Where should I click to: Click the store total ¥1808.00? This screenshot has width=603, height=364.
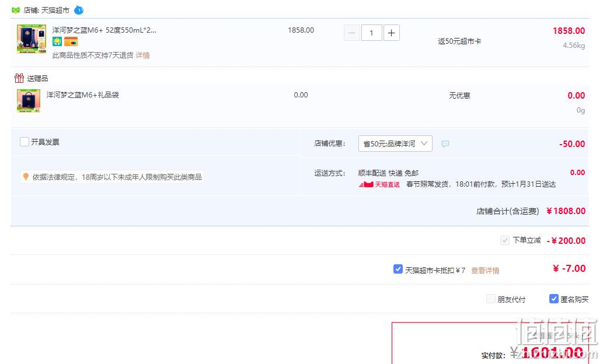[566, 211]
